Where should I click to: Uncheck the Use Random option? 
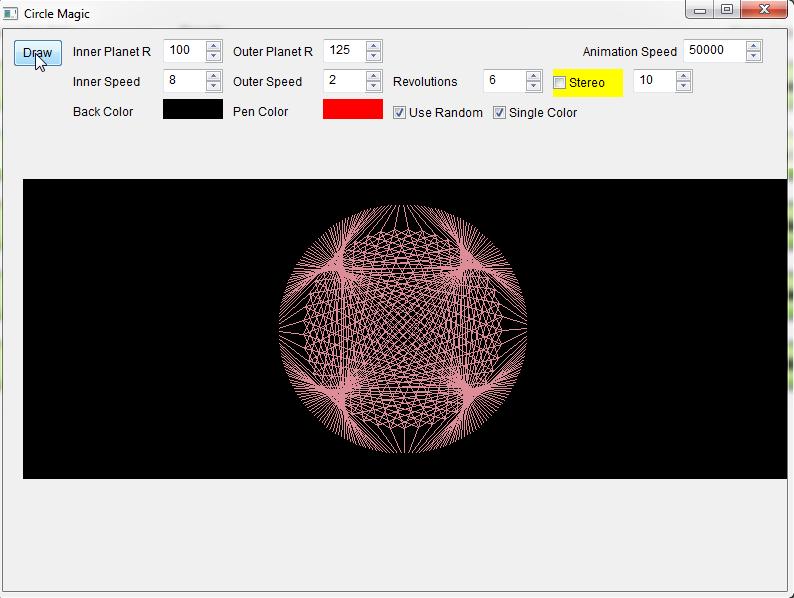tap(400, 112)
